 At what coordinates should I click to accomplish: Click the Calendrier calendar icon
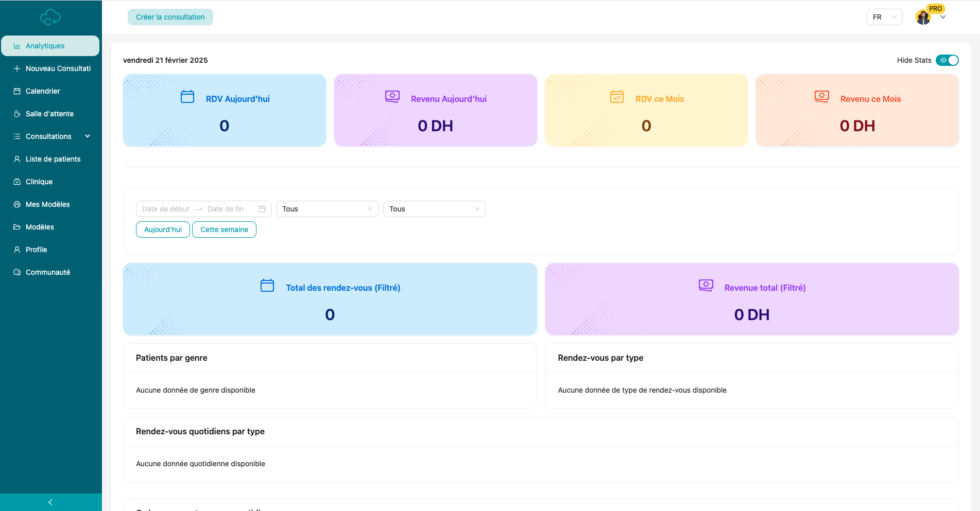[17, 91]
